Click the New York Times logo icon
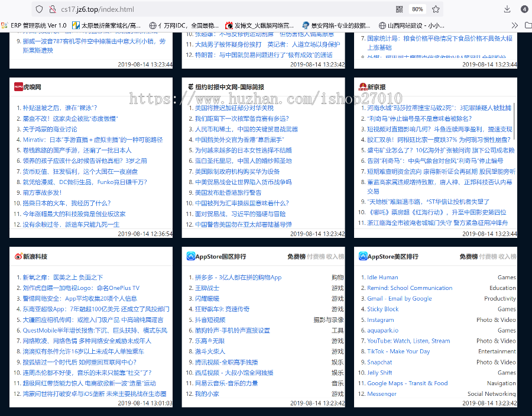The height and width of the screenshot is (416, 532). [x=191, y=87]
